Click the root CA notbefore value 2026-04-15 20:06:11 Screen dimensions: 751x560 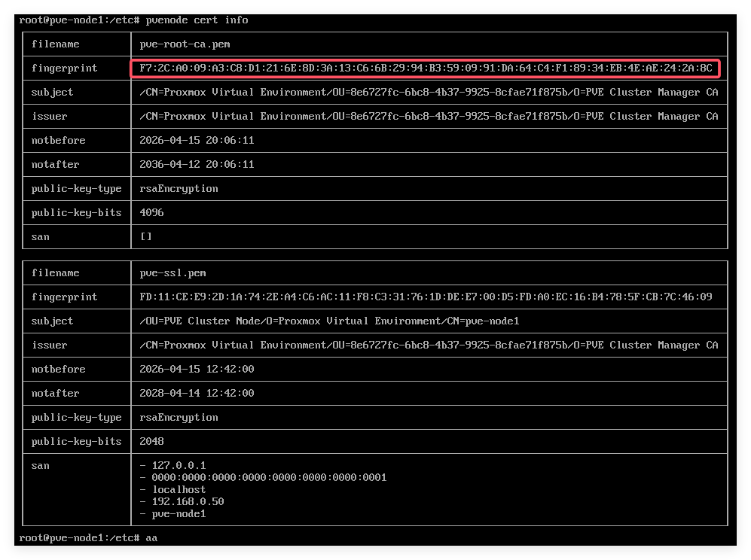tap(197, 140)
